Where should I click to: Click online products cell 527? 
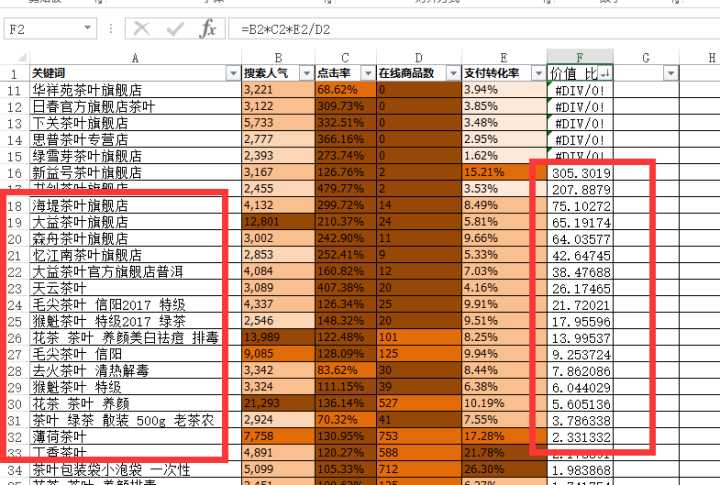419,404
